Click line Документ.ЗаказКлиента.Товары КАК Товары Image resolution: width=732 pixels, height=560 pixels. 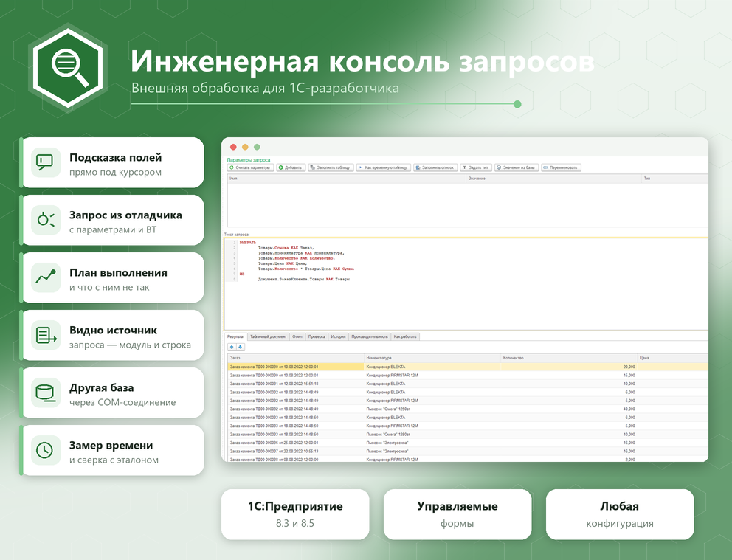point(304,279)
